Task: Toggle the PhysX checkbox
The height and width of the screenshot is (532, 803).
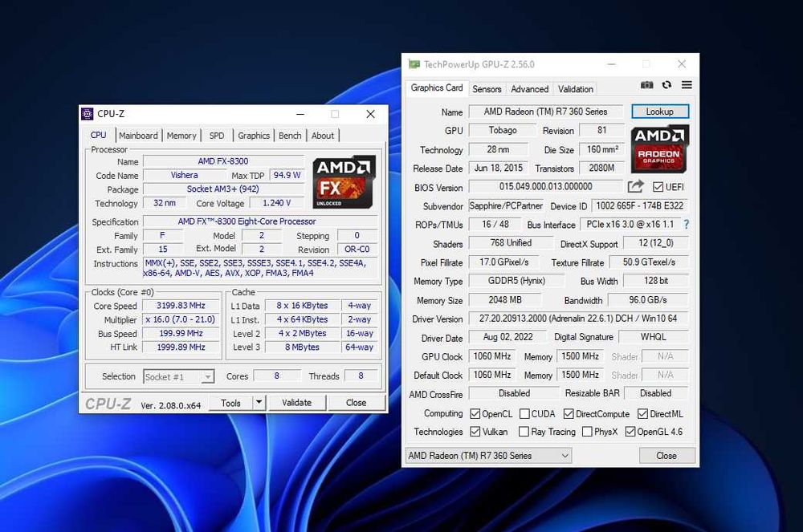Action: [x=588, y=432]
